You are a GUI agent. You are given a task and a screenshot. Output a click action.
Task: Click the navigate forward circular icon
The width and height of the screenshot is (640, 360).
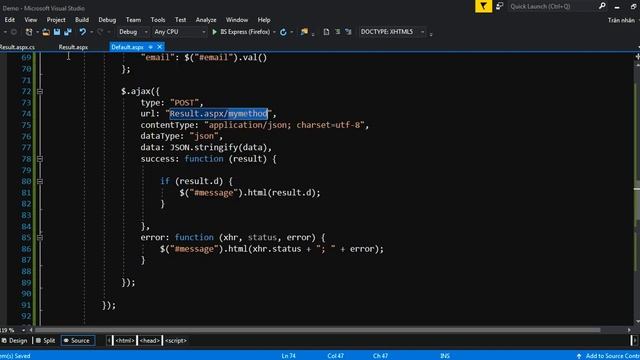point(14,32)
